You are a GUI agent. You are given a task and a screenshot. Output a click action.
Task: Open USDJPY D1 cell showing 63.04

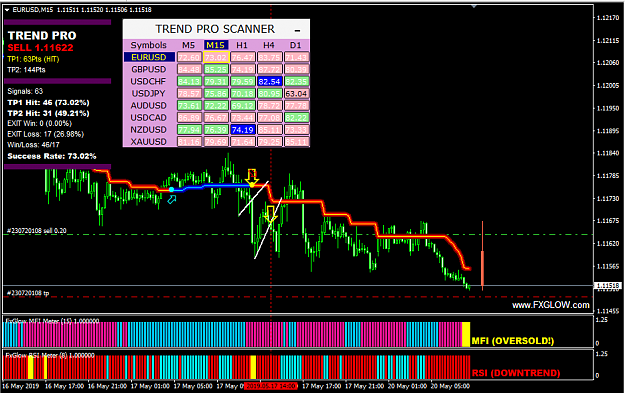pyautogui.click(x=296, y=94)
